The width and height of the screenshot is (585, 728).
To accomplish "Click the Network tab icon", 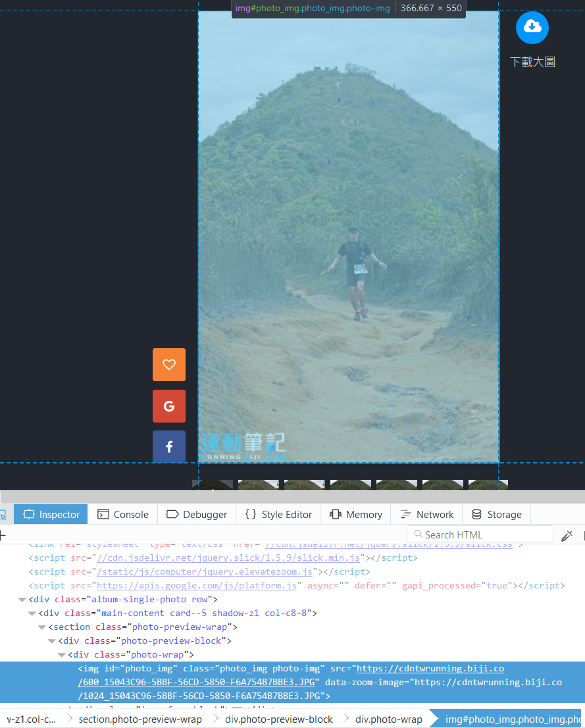I will point(406,515).
